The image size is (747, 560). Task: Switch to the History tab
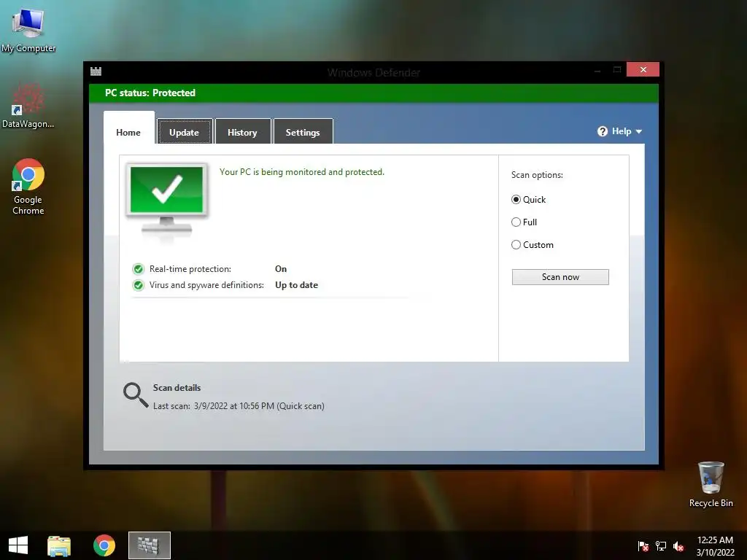tap(242, 131)
